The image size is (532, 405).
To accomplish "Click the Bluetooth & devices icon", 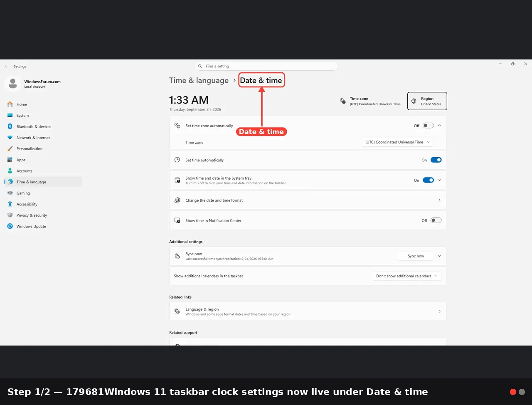I will [10, 126].
